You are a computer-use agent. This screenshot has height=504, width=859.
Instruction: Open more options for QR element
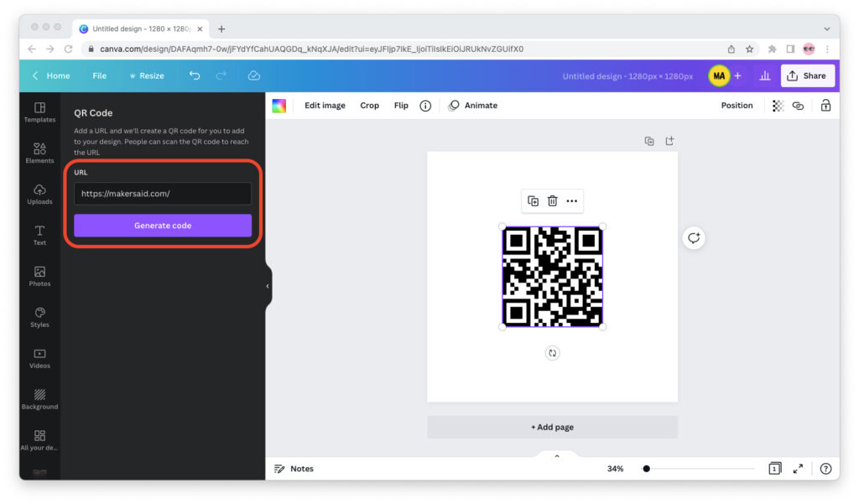[572, 201]
